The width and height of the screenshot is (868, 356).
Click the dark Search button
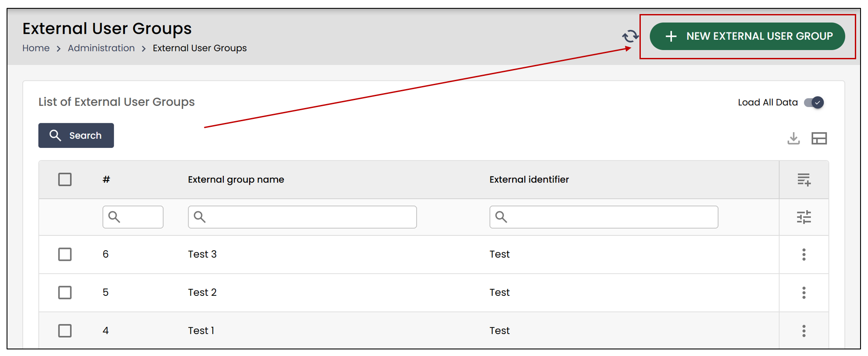click(x=76, y=135)
